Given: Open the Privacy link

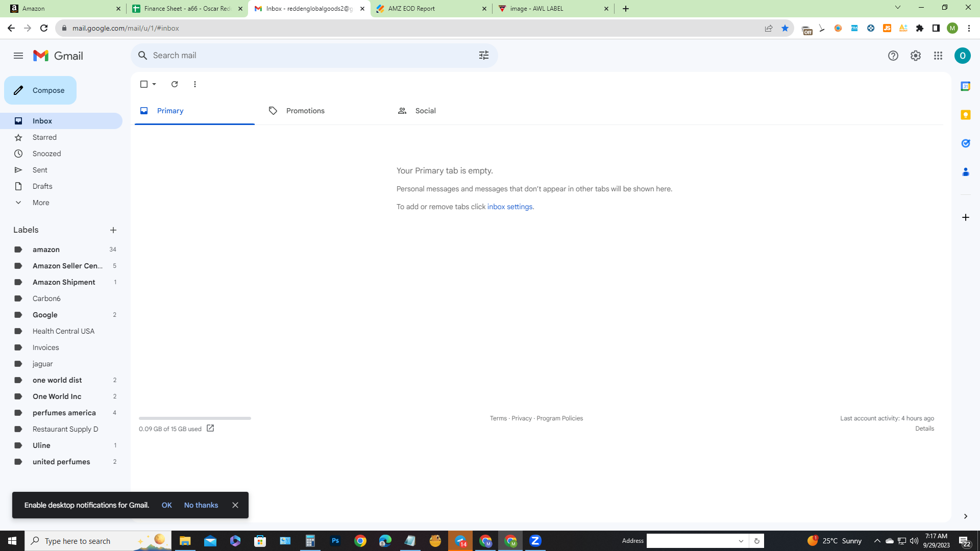Looking at the screenshot, I should pos(522,418).
